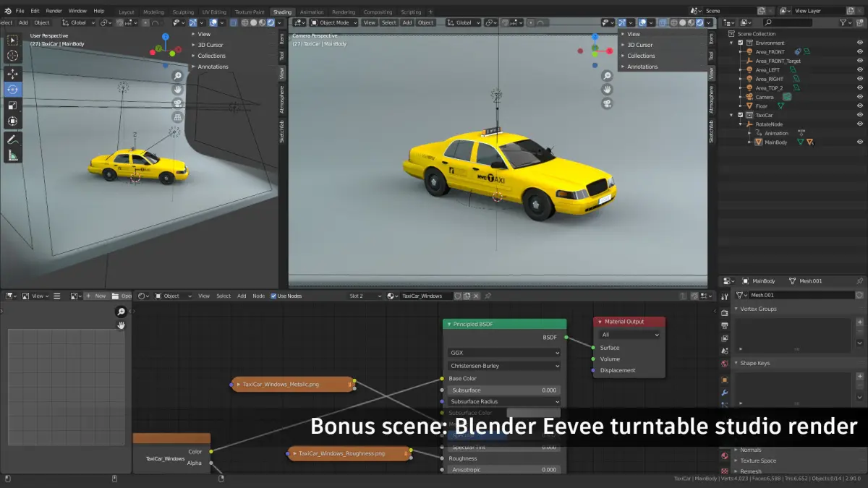The image size is (868, 488).
Task: Switch to the Animation workspace tab
Action: tap(312, 12)
